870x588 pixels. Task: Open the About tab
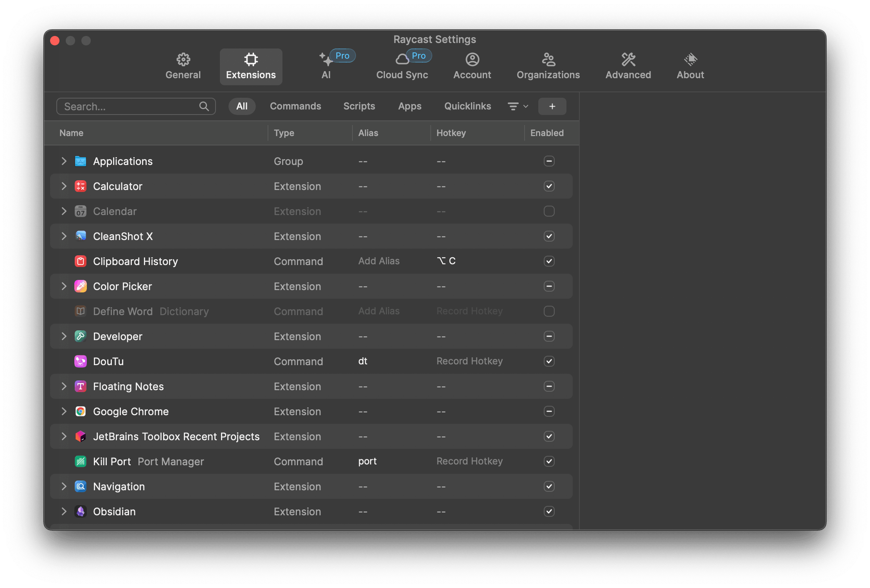tap(690, 66)
